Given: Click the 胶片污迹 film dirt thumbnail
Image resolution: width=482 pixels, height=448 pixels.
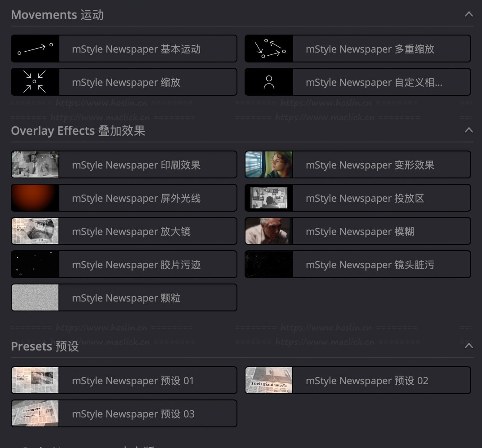Looking at the screenshot, I should [x=35, y=264].
